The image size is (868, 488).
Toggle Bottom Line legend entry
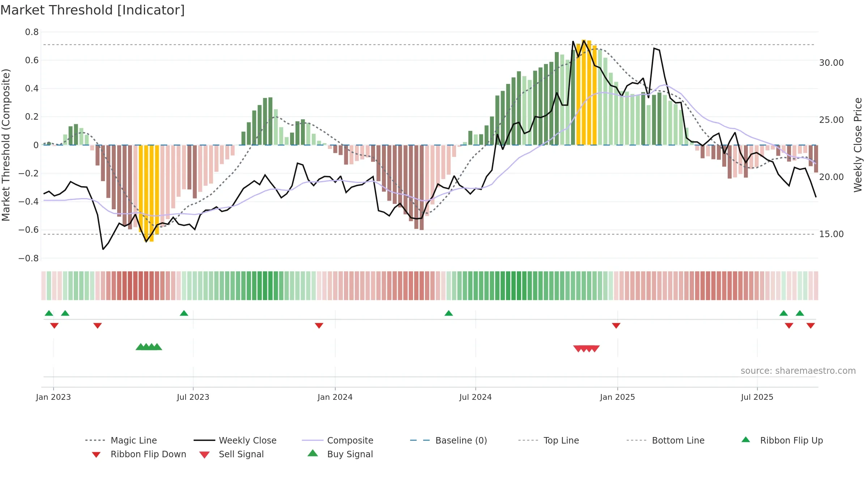(665, 440)
